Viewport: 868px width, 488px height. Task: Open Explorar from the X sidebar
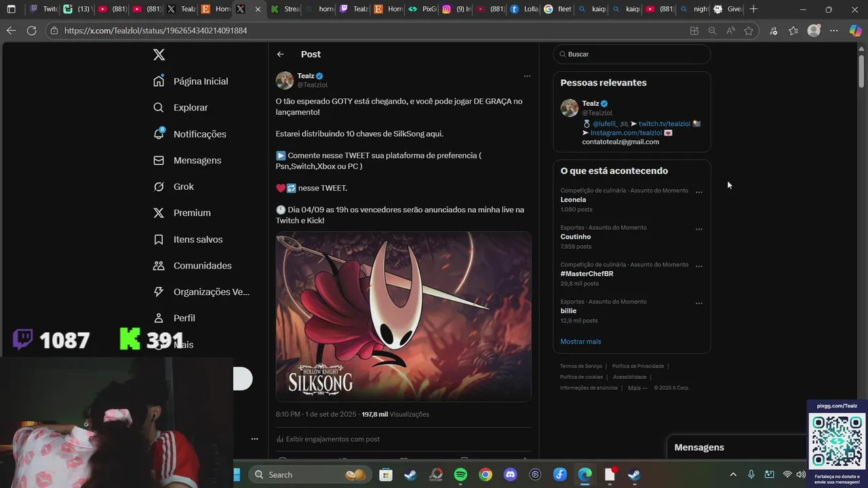(180, 108)
